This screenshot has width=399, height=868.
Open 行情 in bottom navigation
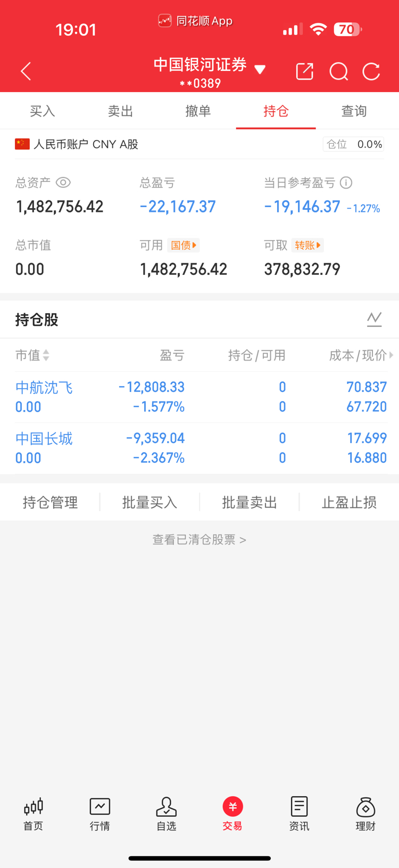[99, 814]
